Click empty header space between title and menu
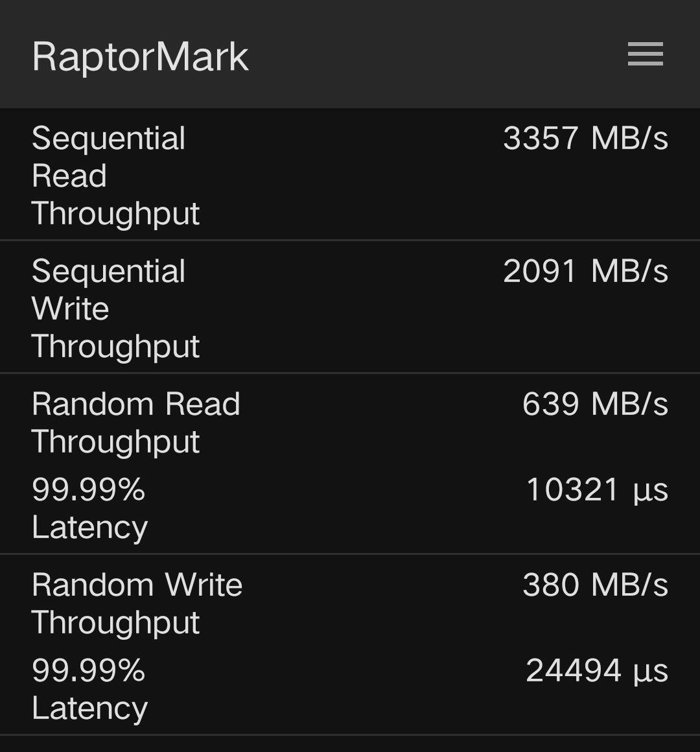Image resolution: width=700 pixels, height=752 pixels. 434,55
